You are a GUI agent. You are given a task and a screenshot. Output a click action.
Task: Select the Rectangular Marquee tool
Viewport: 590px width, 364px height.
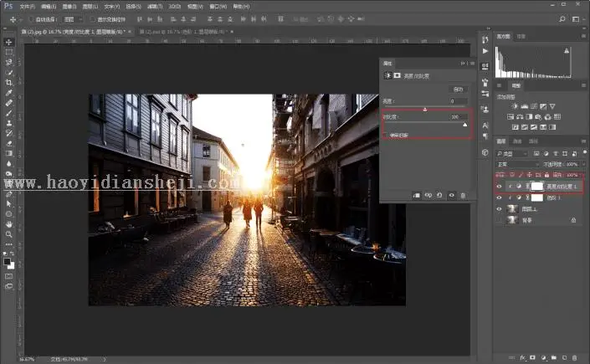click(9, 52)
